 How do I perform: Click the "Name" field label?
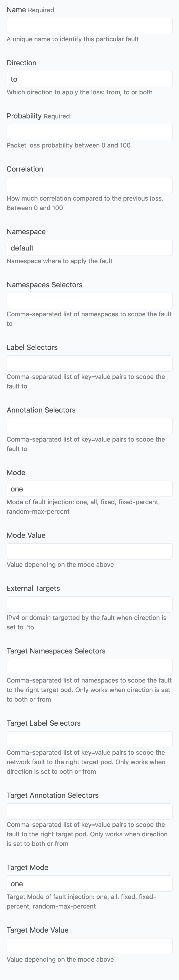[16, 10]
